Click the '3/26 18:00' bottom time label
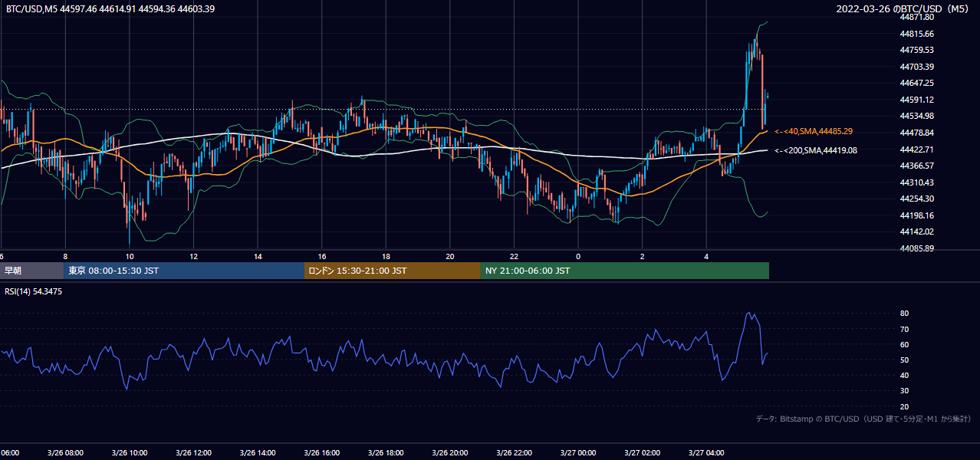The width and height of the screenshot is (980, 460). (x=386, y=453)
